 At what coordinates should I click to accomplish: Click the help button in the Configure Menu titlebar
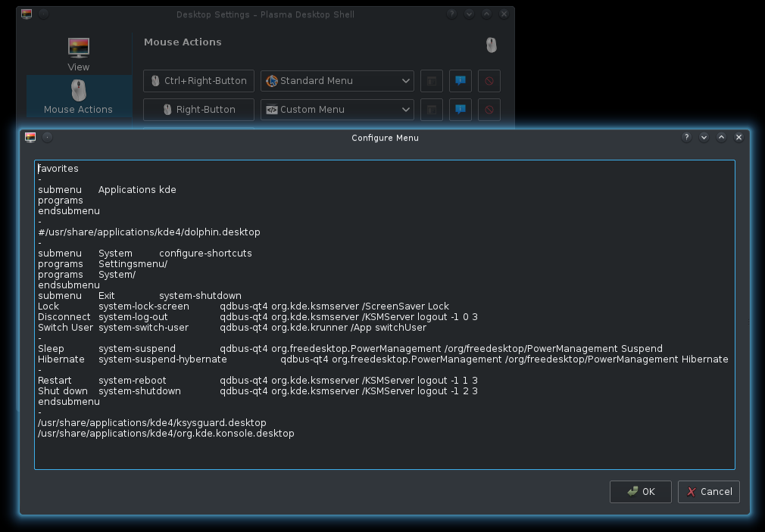(686, 138)
